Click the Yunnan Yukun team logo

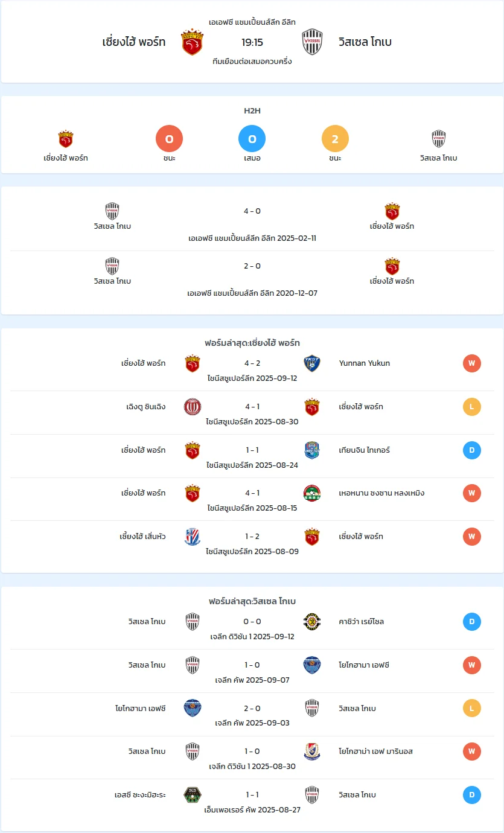coord(312,363)
